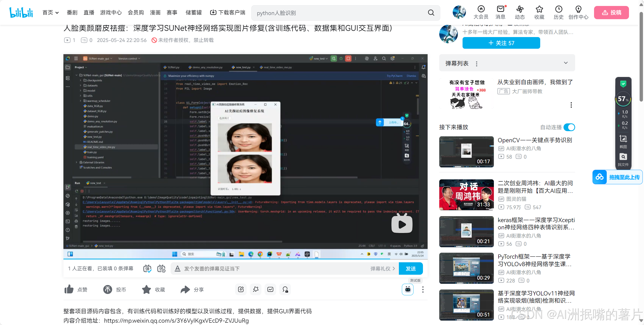
Task: Click the coin (投币) icon
Action: click(108, 289)
